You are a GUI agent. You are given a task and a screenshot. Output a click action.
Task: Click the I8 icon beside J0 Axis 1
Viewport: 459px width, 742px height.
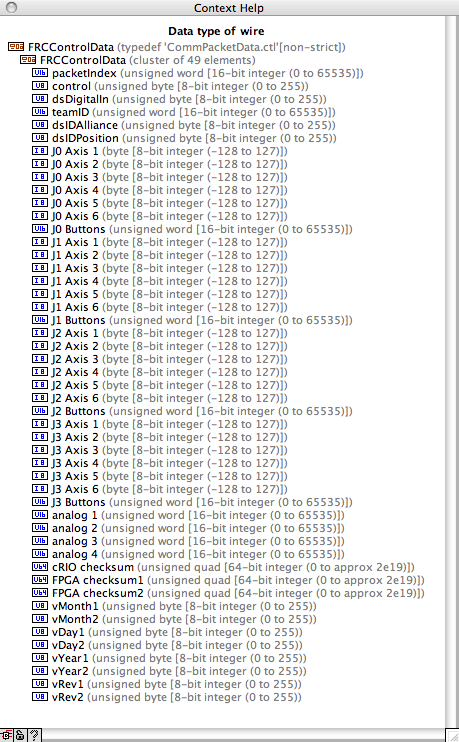[x=40, y=151]
